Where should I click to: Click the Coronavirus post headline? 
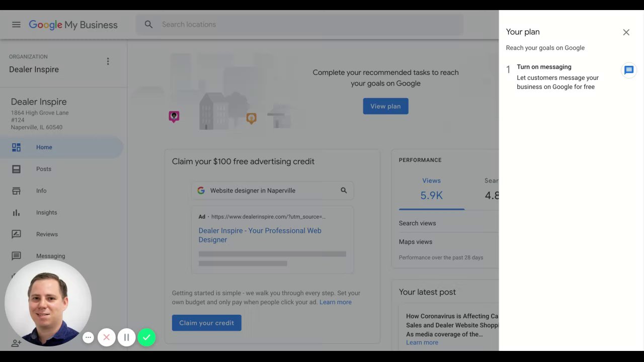[452, 325]
